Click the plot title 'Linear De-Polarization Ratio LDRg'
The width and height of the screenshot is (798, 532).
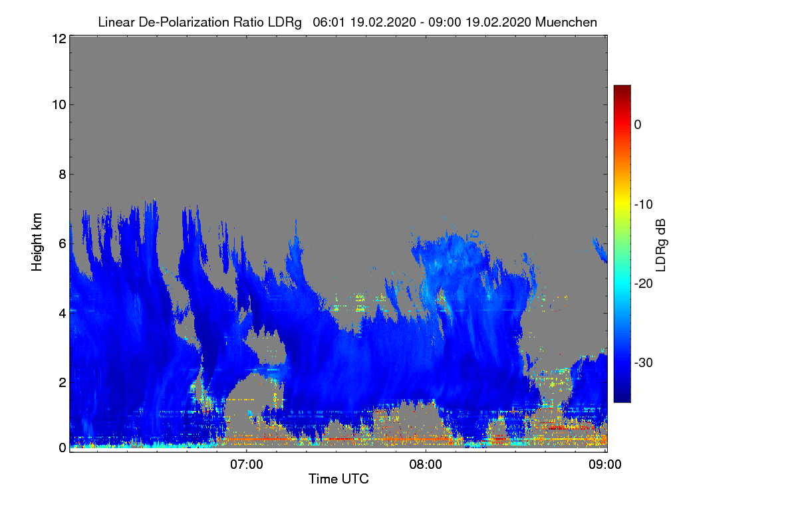(199, 22)
